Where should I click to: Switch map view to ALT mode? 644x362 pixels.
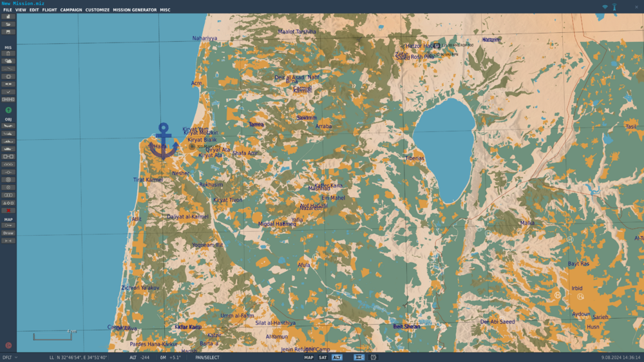[x=337, y=357]
